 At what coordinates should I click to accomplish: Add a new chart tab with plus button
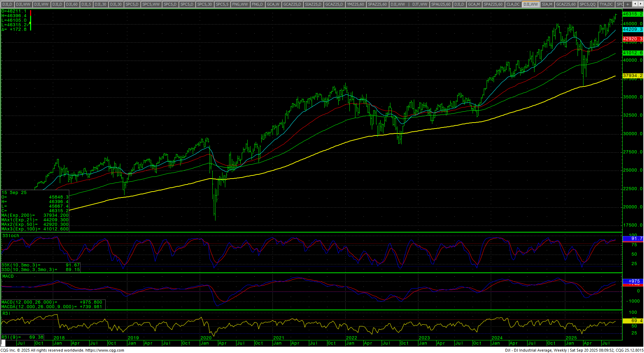coord(628,4)
